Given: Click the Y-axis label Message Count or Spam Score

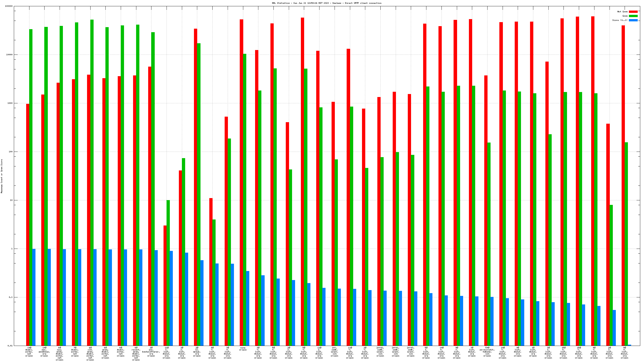Looking at the screenshot, I should click(2, 176).
